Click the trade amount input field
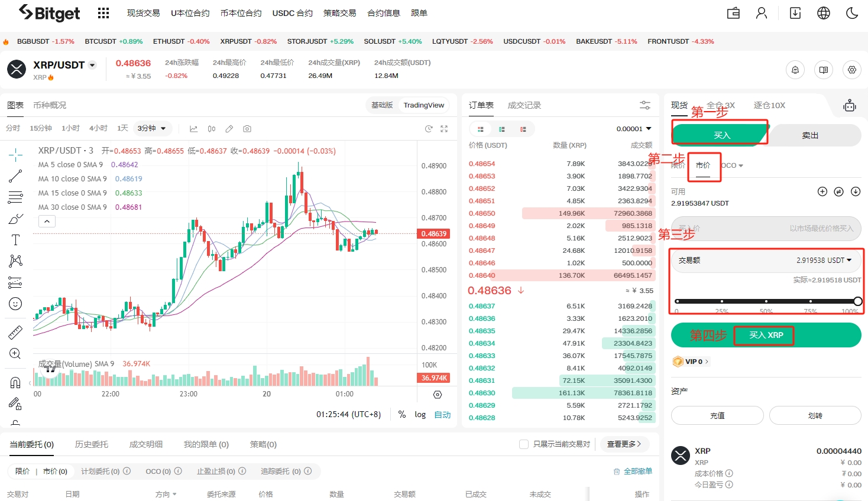Screen dimensions: 868x501 (x=766, y=260)
